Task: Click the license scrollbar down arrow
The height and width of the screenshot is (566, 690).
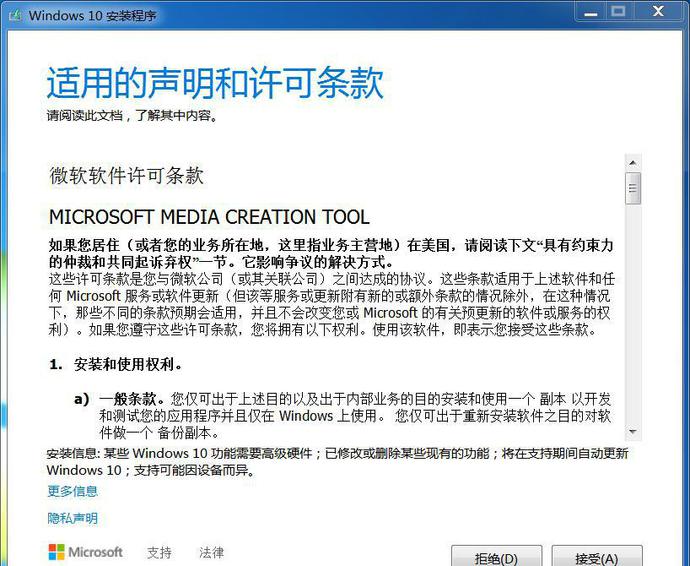Action: pyautogui.click(x=633, y=431)
